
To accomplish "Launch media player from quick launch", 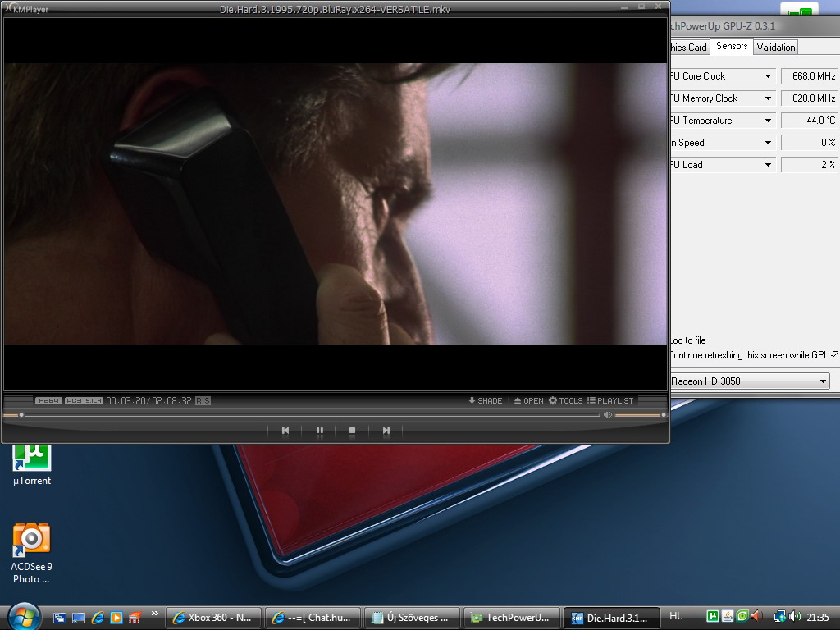I will (116, 618).
